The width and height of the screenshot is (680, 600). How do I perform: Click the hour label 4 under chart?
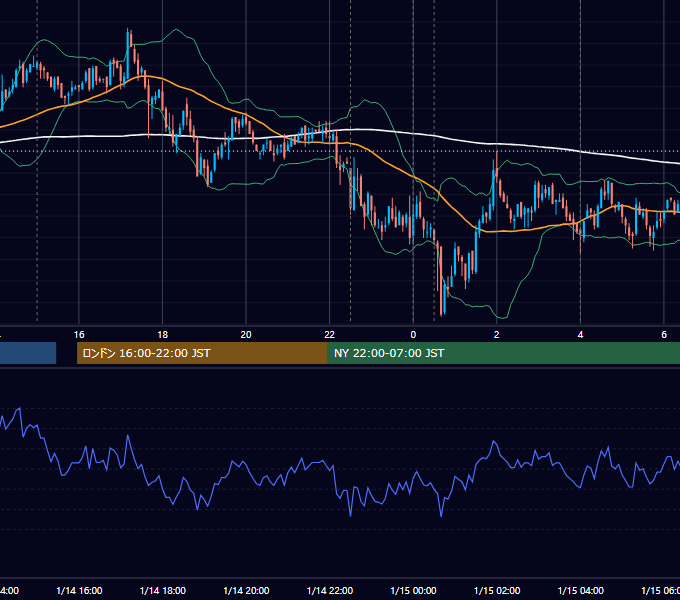[580, 335]
